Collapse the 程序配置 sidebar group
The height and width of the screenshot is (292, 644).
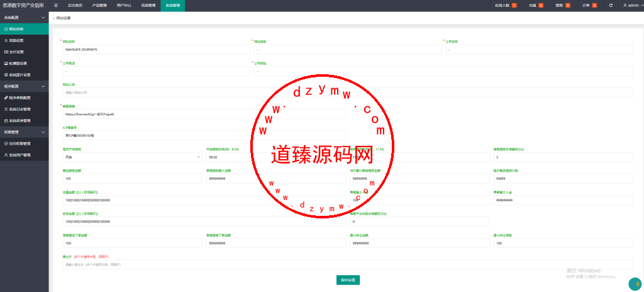pyautogui.click(x=25, y=86)
